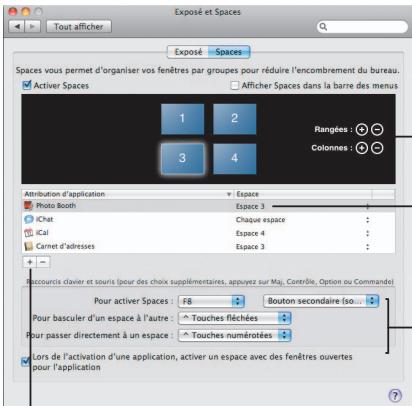412x406 pixels.
Task: Enable Afficher Spaces dans la barre des menus
Action: [x=235, y=86]
